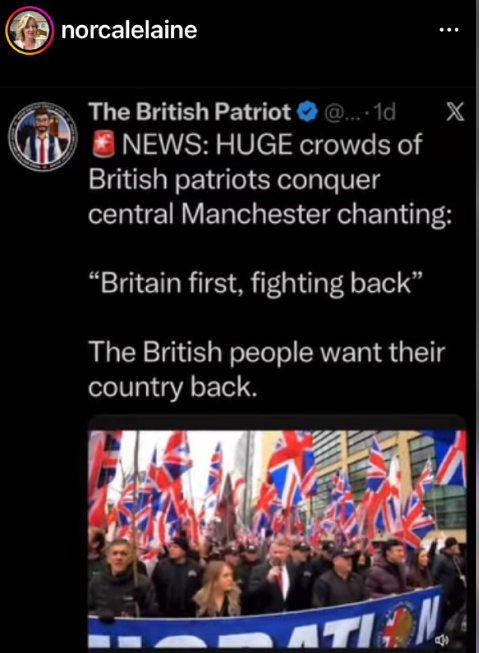Click the X logo on the tweet
This screenshot has width=479, height=653.
pyautogui.click(x=455, y=112)
